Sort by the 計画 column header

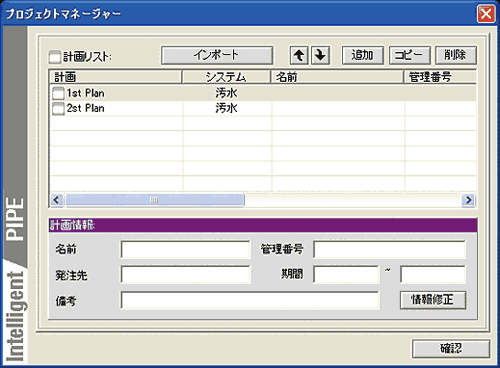[x=115, y=77]
